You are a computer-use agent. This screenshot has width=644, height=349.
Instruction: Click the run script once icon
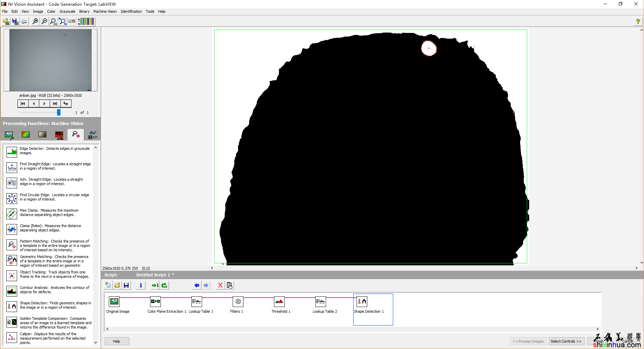coord(155,285)
